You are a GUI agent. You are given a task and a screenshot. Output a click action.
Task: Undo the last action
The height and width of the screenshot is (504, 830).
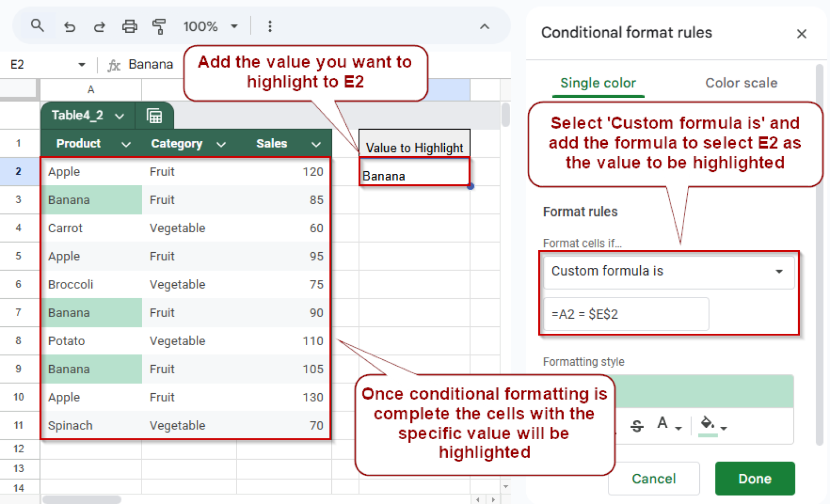click(x=69, y=25)
